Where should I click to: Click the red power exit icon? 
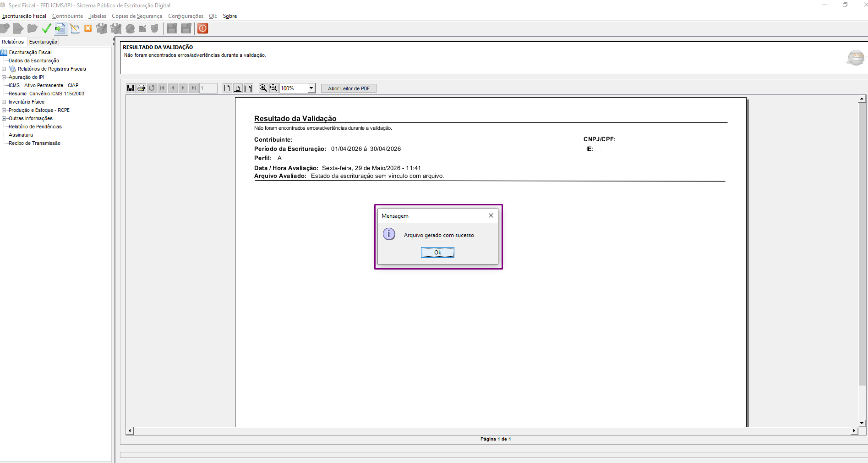[202, 28]
